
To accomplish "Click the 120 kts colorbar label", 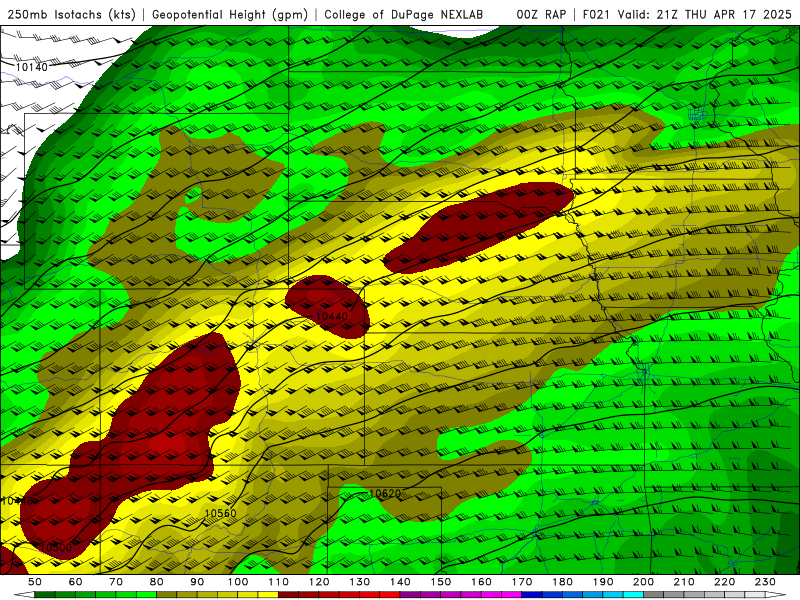I will point(319,582).
